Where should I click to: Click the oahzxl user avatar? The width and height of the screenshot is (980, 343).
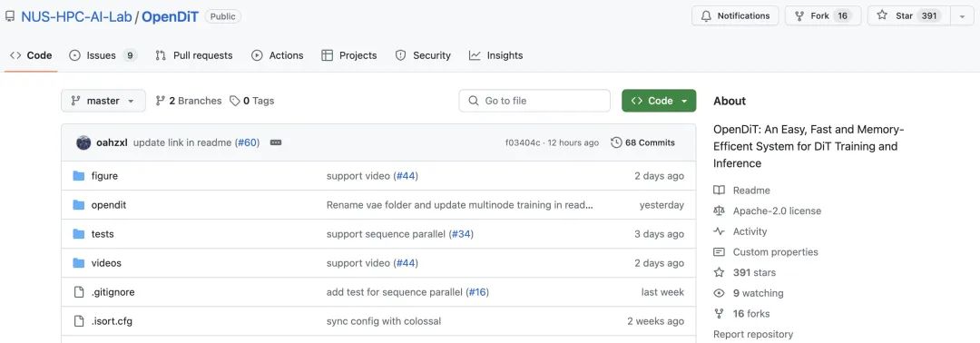pos(83,142)
